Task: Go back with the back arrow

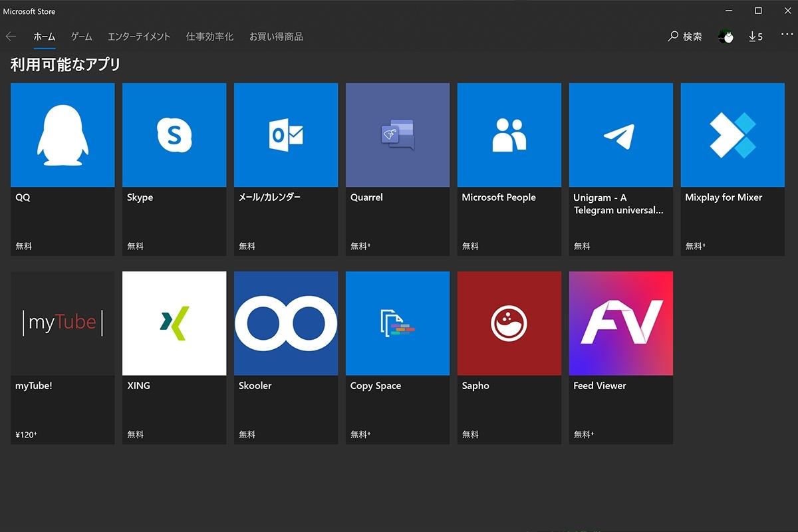Action: 11,37
